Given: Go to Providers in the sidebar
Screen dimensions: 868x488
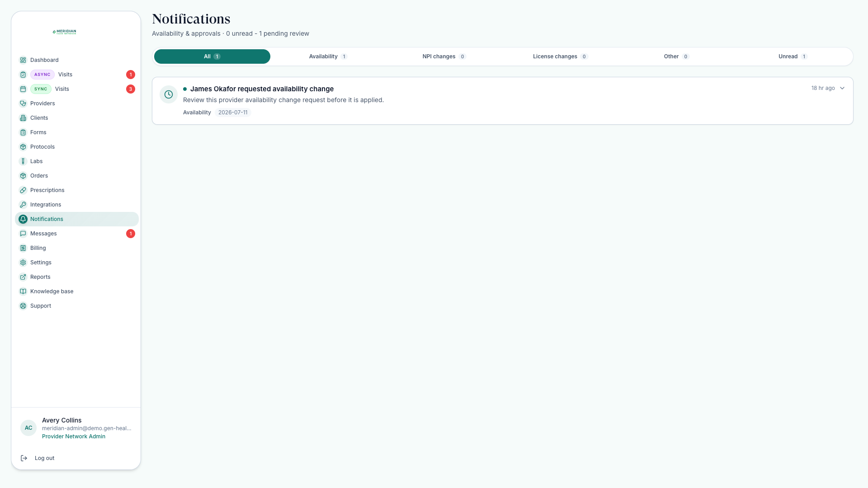Looking at the screenshot, I should click(x=77, y=103).
